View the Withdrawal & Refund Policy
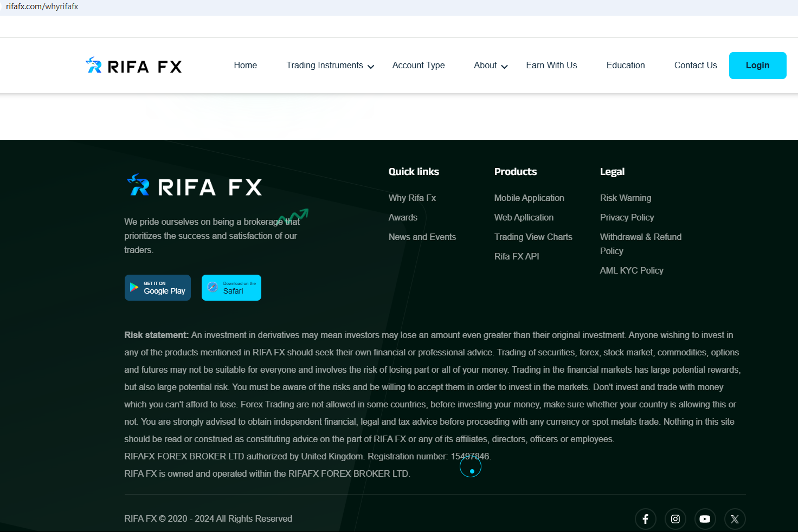 [x=641, y=244]
